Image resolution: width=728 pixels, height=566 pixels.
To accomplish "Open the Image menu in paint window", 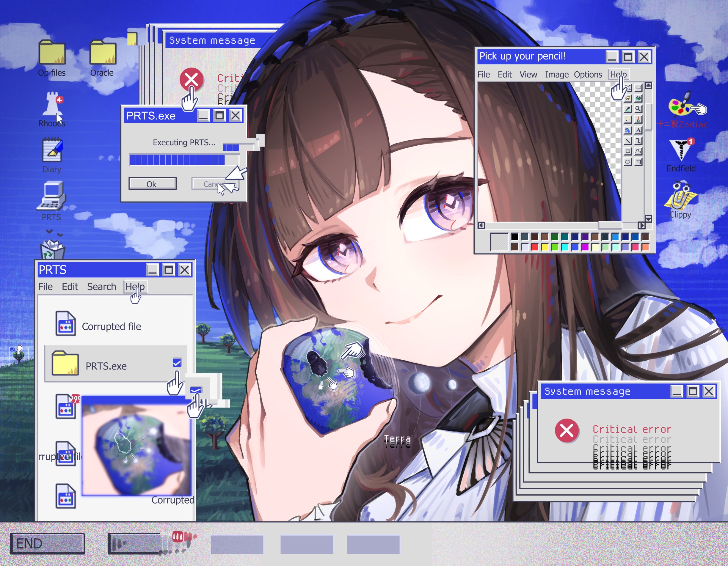I will tap(556, 75).
